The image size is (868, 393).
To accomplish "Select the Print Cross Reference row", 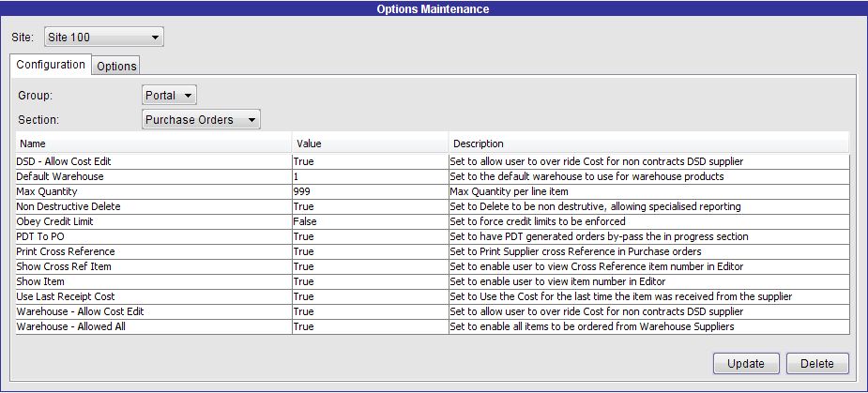I will coord(433,251).
